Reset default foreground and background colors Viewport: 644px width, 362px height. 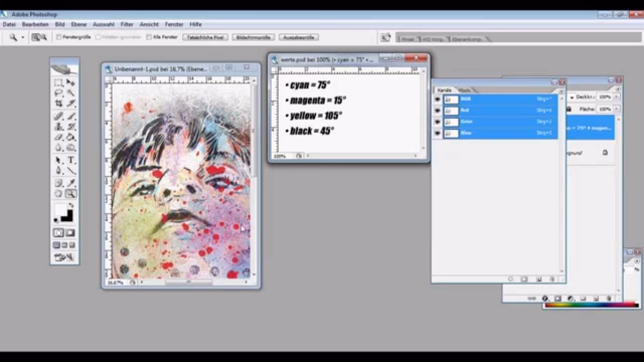tap(55, 219)
